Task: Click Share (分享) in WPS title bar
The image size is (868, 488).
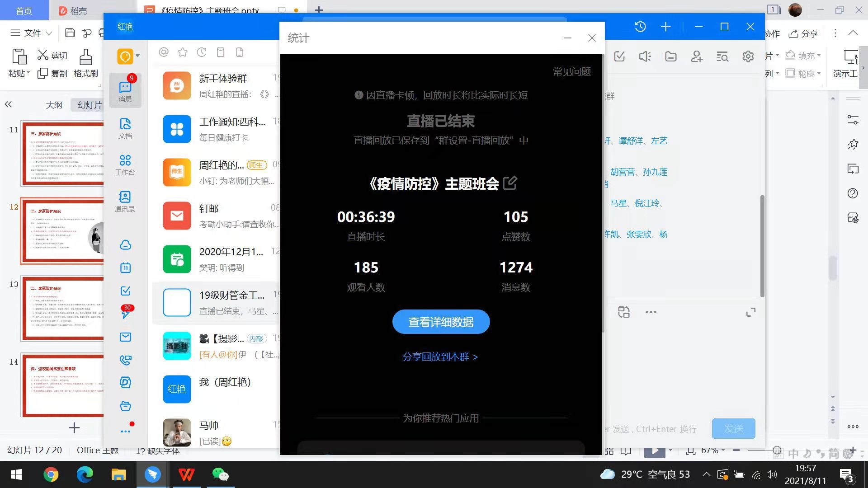Action: [803, 33]
